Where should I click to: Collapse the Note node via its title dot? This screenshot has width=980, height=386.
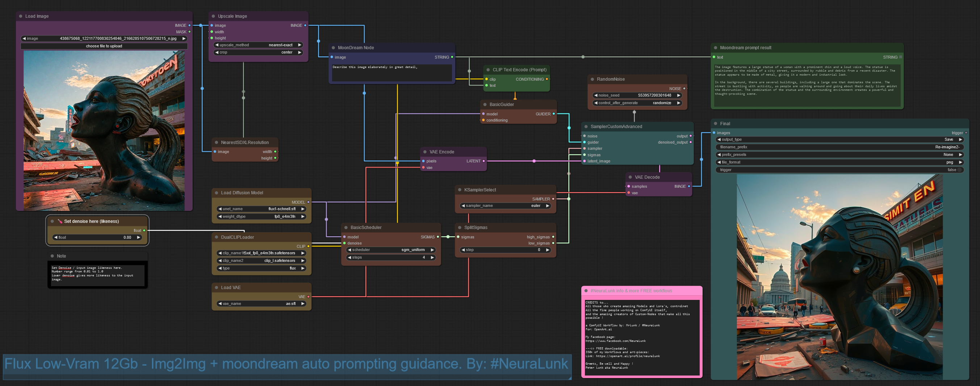52,256
